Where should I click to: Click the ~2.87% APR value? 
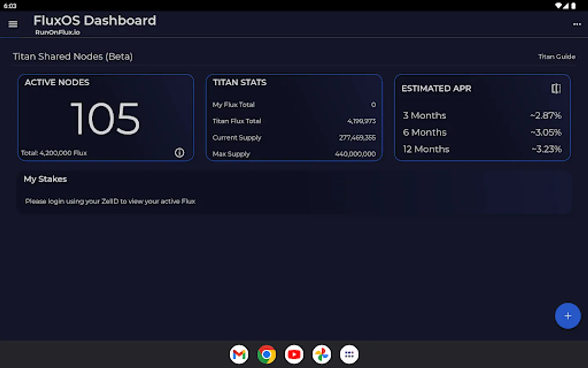click(546, 116)
